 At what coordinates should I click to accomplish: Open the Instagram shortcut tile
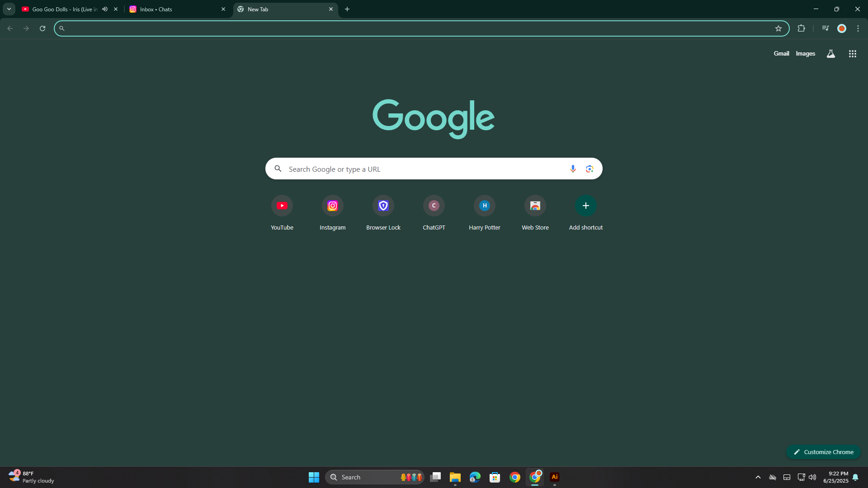(333, 213)
